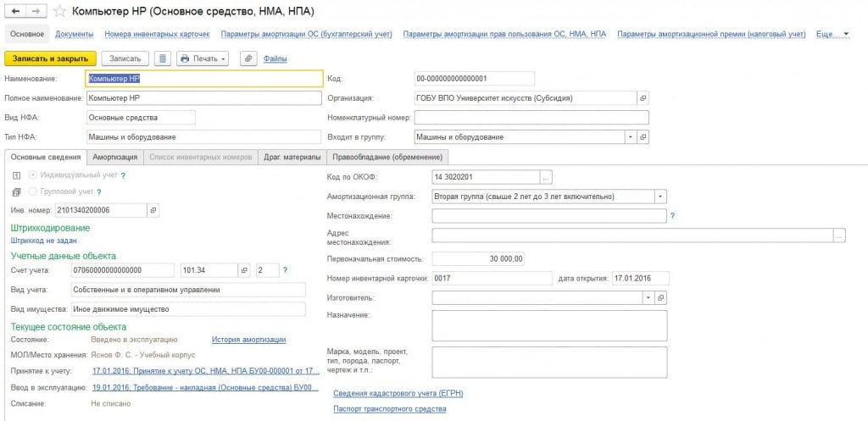Click into the Номенклатурный номер field
Viewport: 868px width, 421px height.
pos(531,117)
